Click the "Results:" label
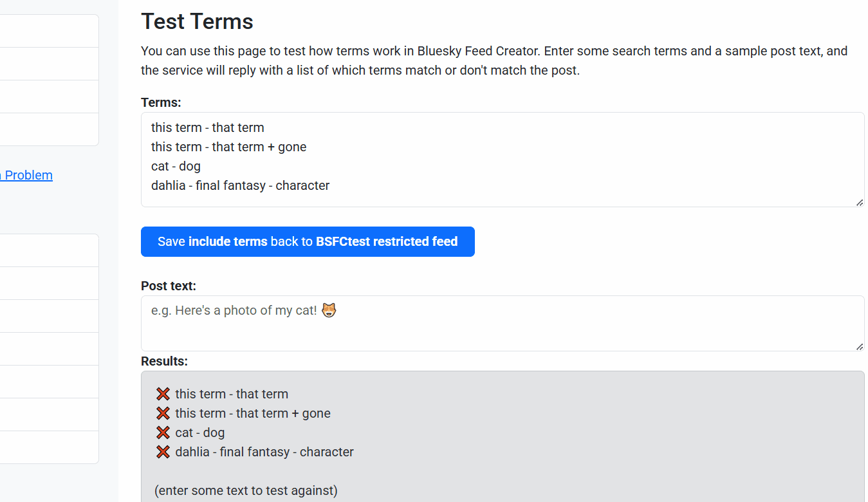The height and width of the screenshot is (502, 868). pyautogui.click(x=164, y=361)
